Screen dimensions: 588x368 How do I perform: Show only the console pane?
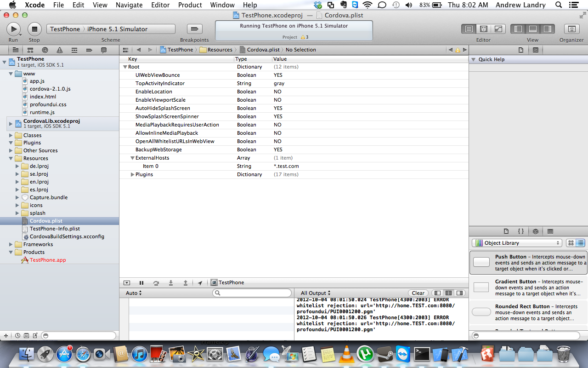coord(460,293)
